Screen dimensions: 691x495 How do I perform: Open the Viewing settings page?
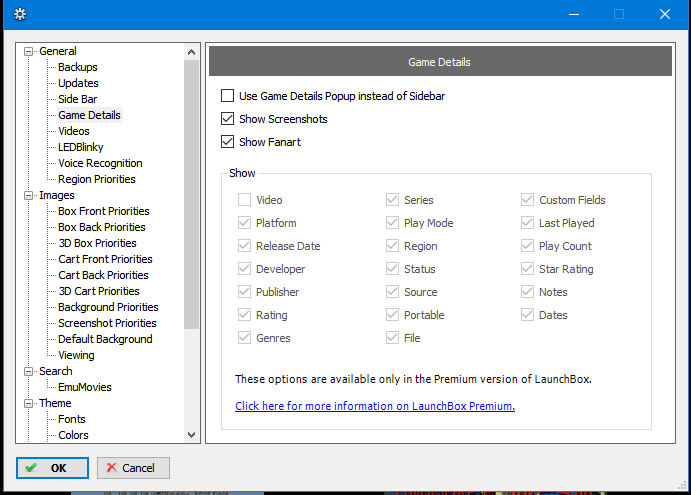click(x=76, y=355)
